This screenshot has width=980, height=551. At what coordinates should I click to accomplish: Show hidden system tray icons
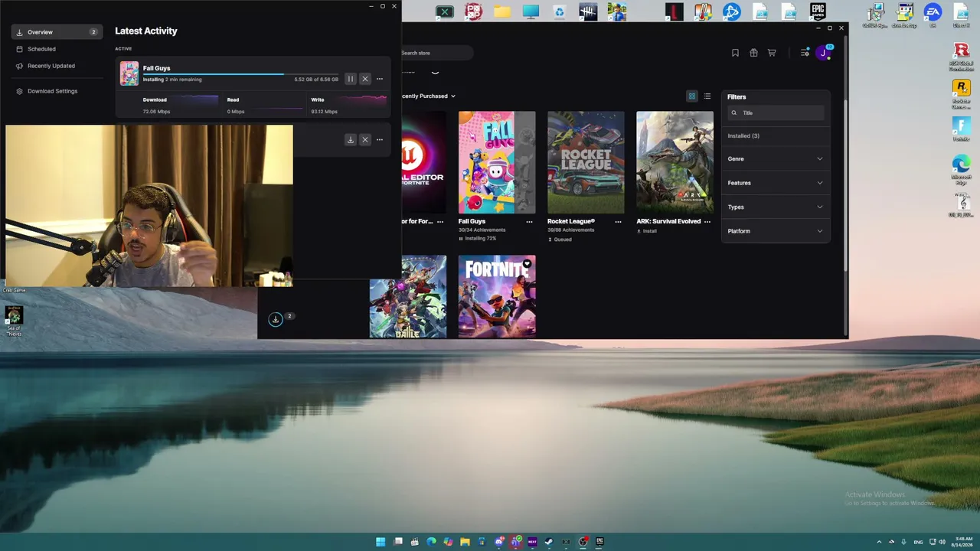tap(879, 542)
